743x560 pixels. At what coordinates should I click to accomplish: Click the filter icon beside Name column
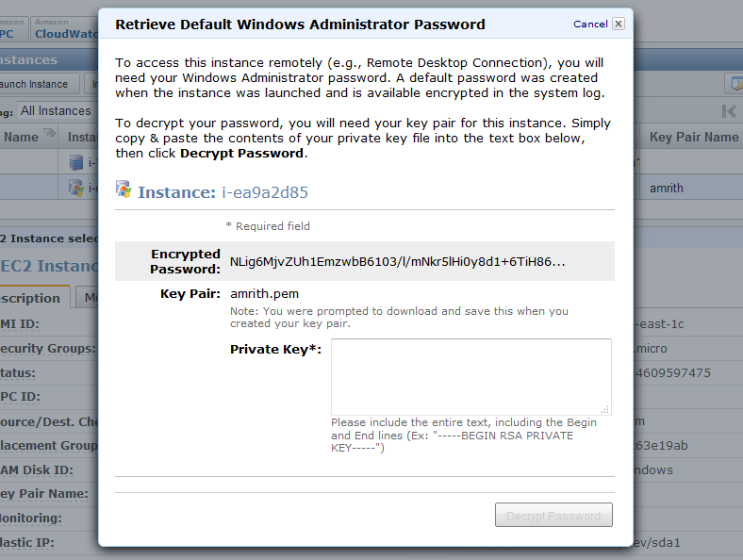(x=49, y=133)
